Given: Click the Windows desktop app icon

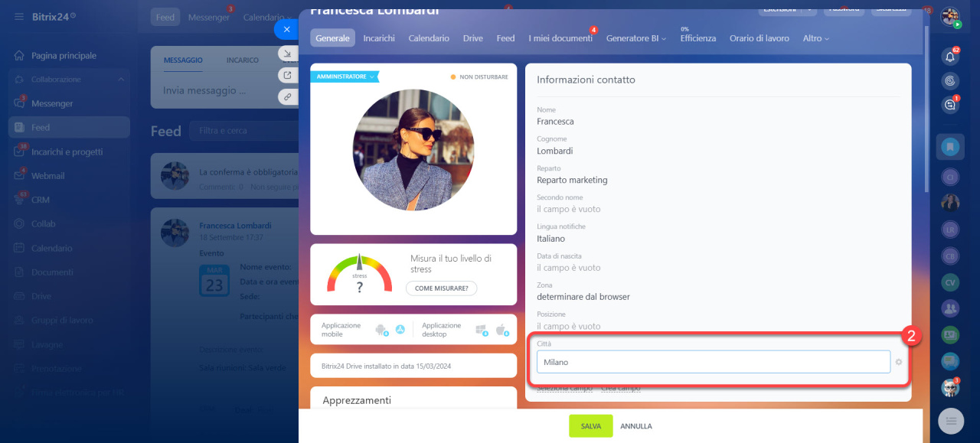Looking at the screenshot, I should (481, 330).
